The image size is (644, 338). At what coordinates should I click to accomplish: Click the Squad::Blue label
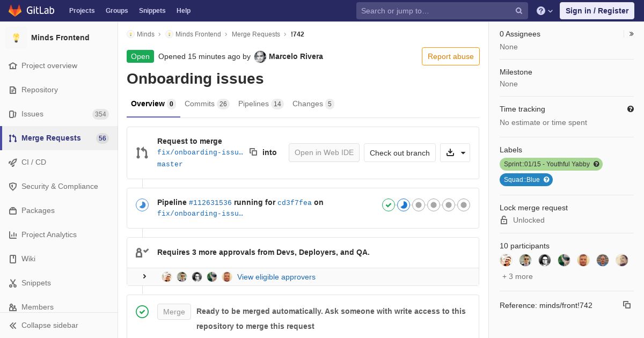(x=526, y=180)
